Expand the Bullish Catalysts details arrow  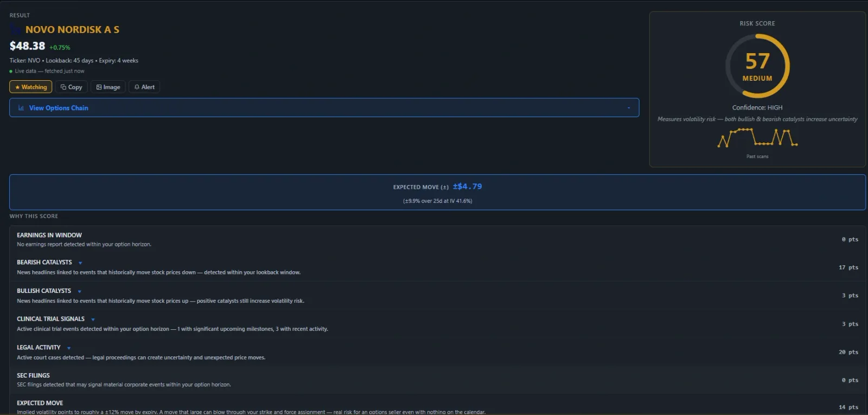click(80, 291)
